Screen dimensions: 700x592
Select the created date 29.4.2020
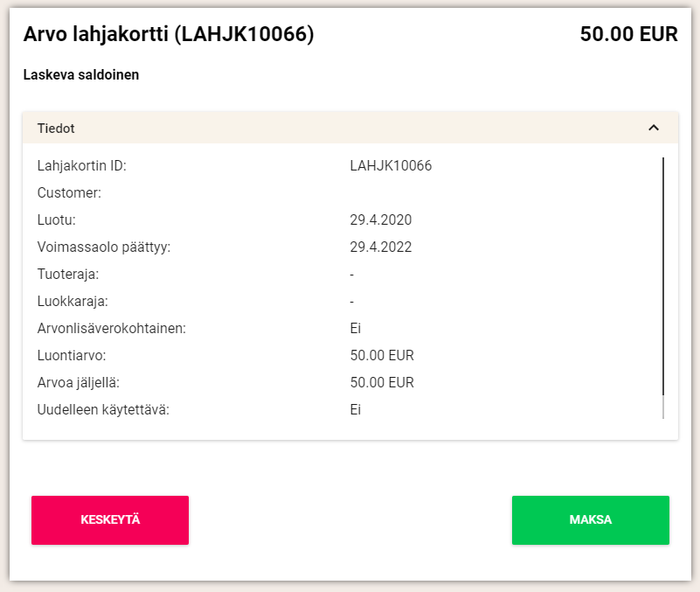coord(380,219)
